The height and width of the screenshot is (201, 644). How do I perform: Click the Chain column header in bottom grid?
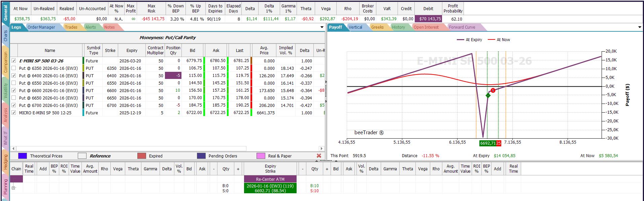click(16, 169)
